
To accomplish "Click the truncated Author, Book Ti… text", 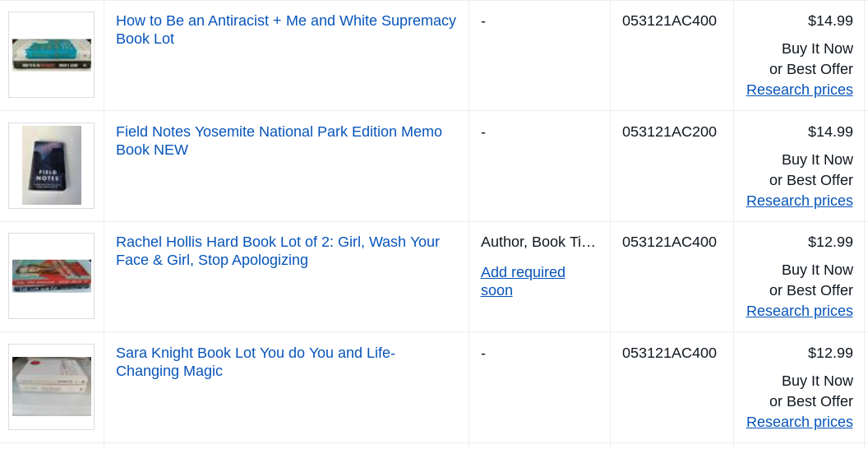I will click(x=538, y=242).
